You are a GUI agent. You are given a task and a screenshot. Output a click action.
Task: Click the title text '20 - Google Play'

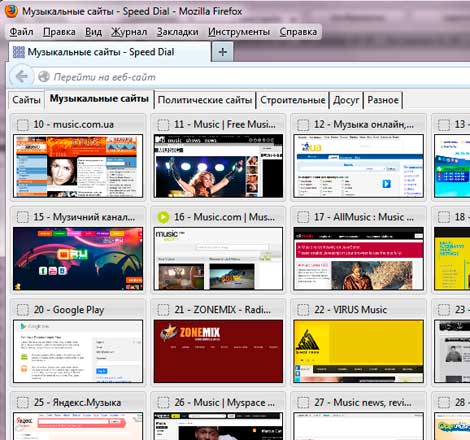point(69,310)
